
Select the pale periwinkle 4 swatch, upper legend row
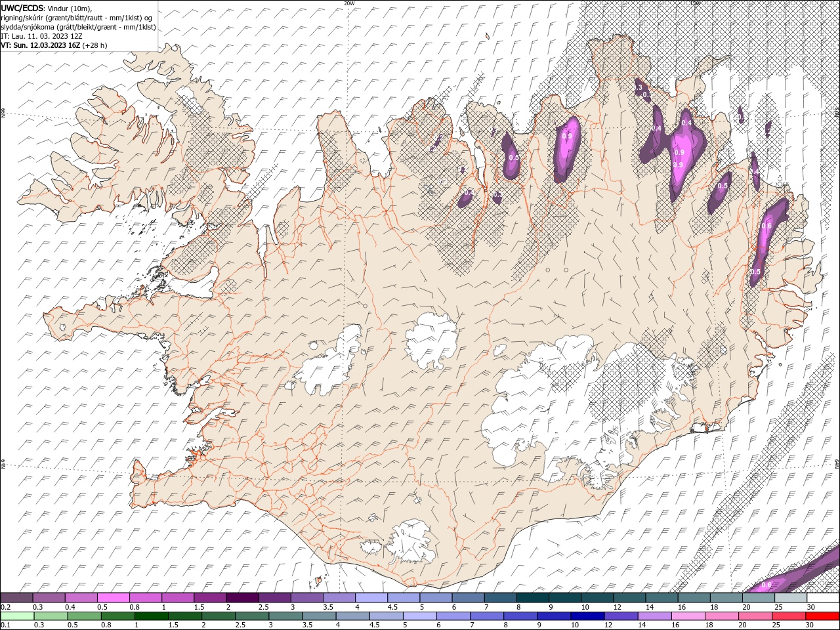pos(371,598)
